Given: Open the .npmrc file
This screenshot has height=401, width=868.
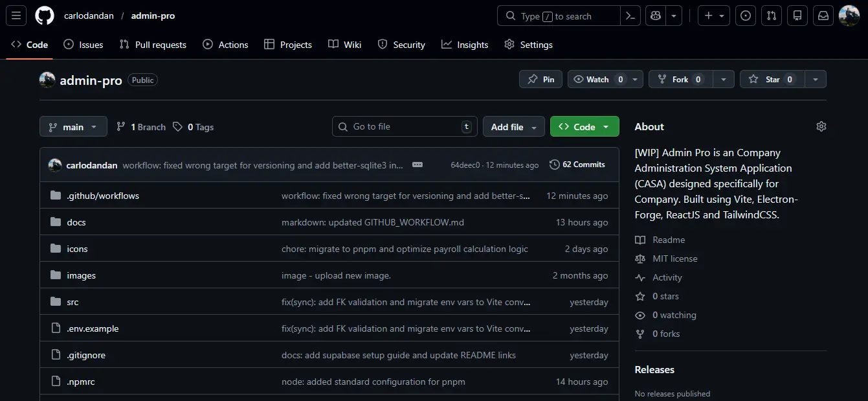Looking at the screenshot, I should pos(81,382).
